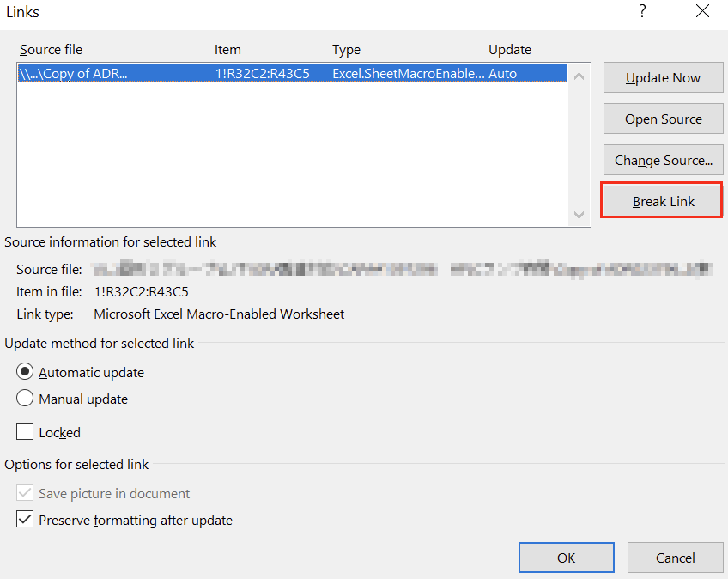The height and width of the screenshot is (579, 728).
Task: Select the Automatic update radio button
Action: click(x=26, y=373)
